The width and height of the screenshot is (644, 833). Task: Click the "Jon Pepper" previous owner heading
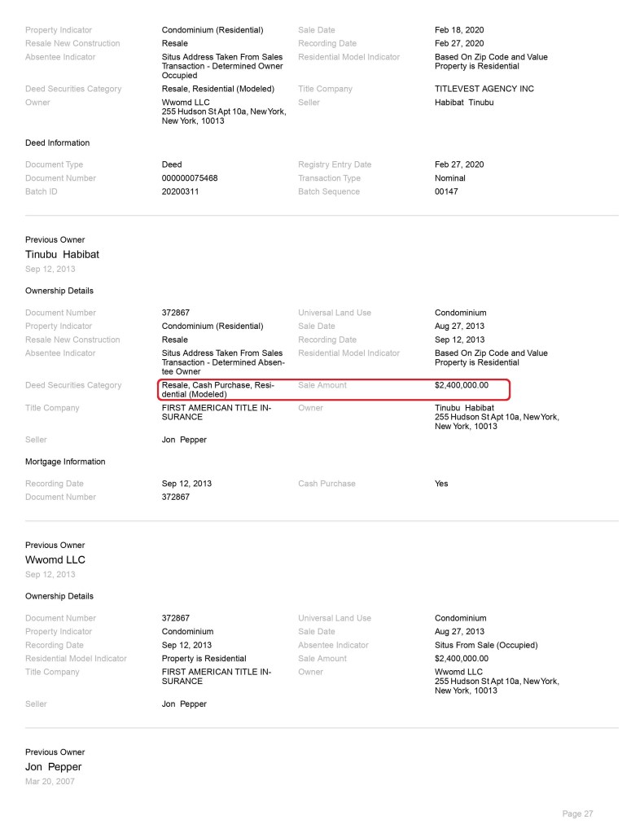[x=53, y=766]
